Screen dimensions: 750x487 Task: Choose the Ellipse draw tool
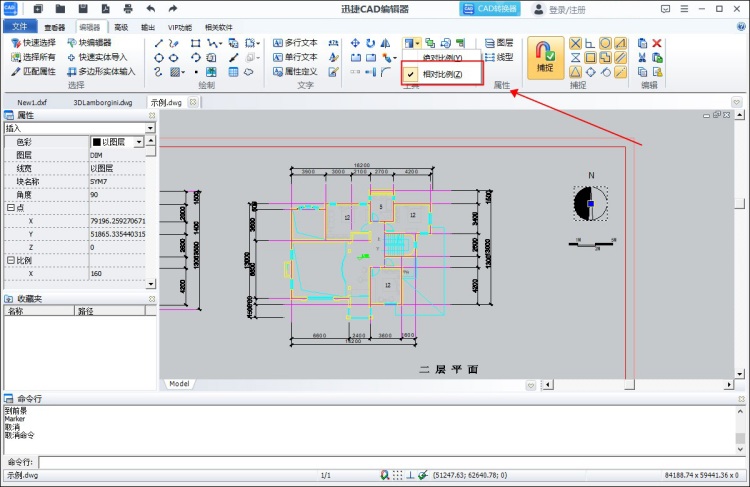pos(174,58)
